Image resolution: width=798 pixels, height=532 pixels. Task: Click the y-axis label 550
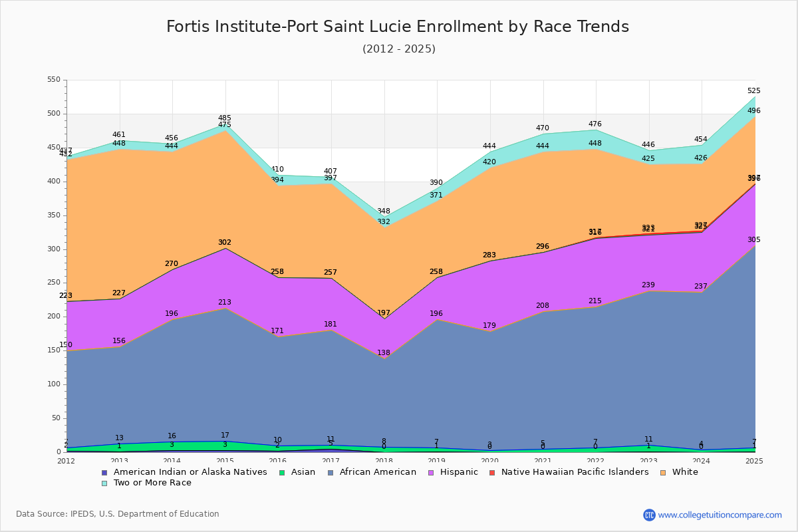click(x=54, y=80)
